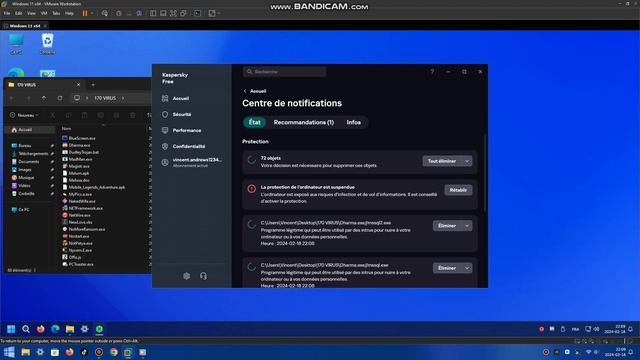The height and width of the screenshot is (360, 640).
Task: Select Bureau in Explorer navigation pane
Action: click(x=24, y=146)
